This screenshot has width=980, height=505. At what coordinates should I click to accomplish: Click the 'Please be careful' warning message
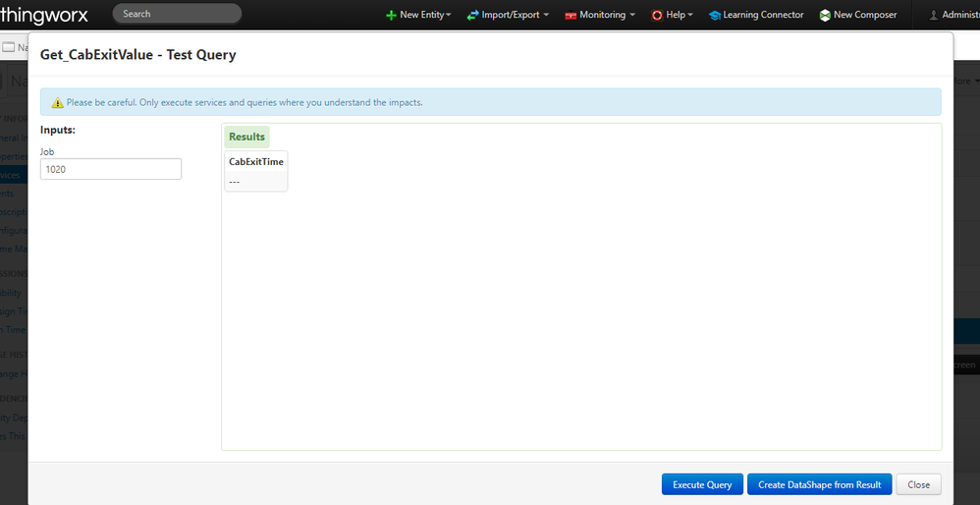point(245,102)
